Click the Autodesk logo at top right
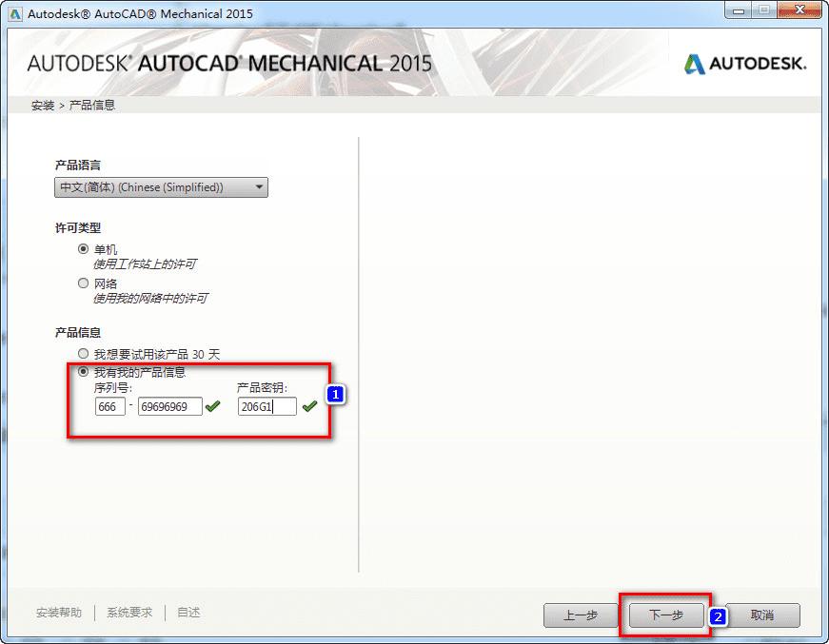829x644 pixels. click(x=745, y=64)
